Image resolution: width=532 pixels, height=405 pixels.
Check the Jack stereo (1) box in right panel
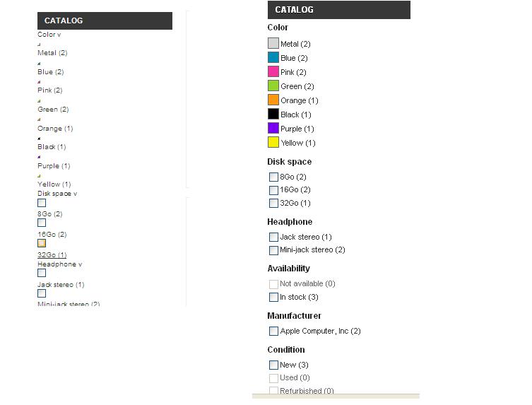[273, 237]
